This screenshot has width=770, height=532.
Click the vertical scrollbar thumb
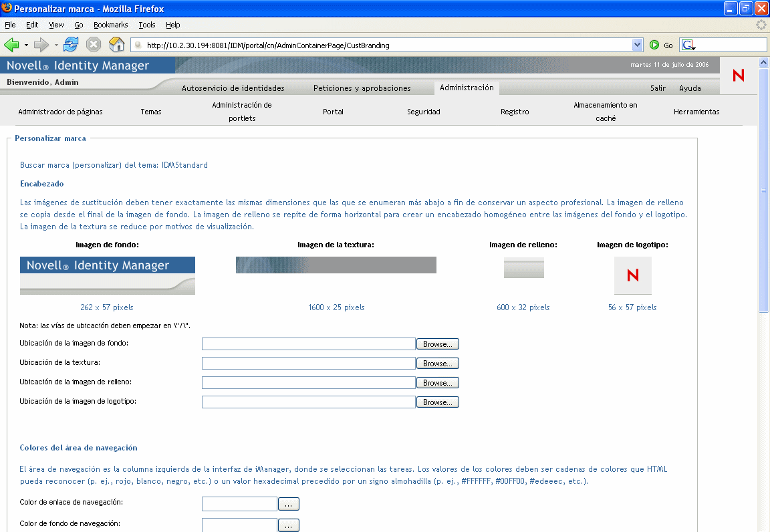click(x=763, y=190)
